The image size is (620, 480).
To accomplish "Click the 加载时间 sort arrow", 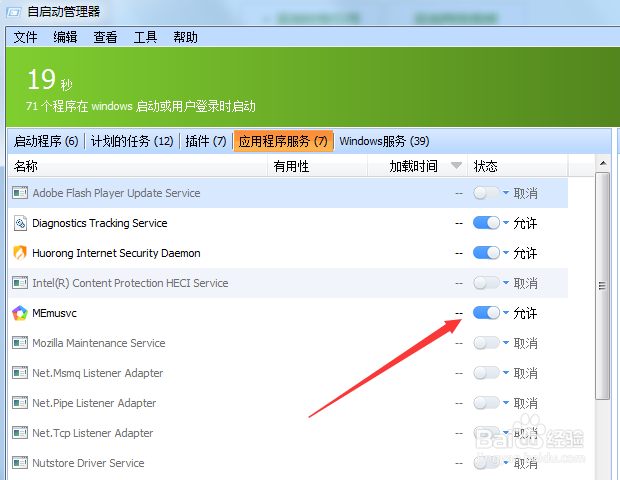I will point(456,166).
